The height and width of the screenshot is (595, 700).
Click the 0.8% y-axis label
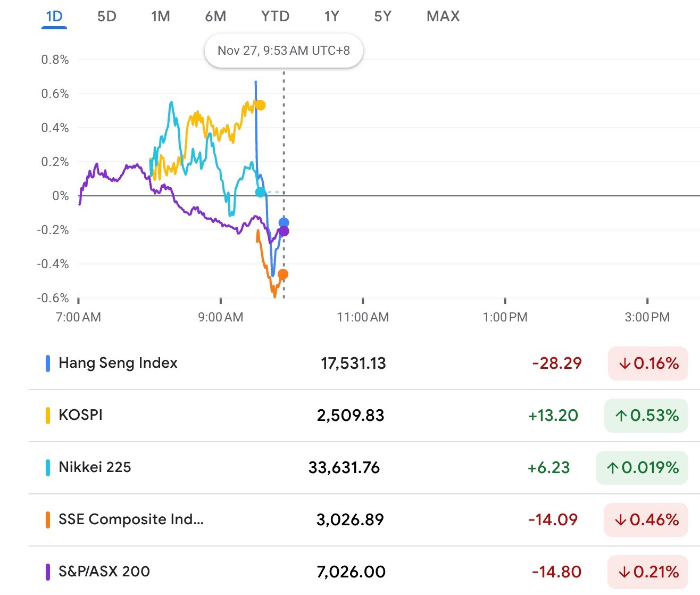pos(55,60)
